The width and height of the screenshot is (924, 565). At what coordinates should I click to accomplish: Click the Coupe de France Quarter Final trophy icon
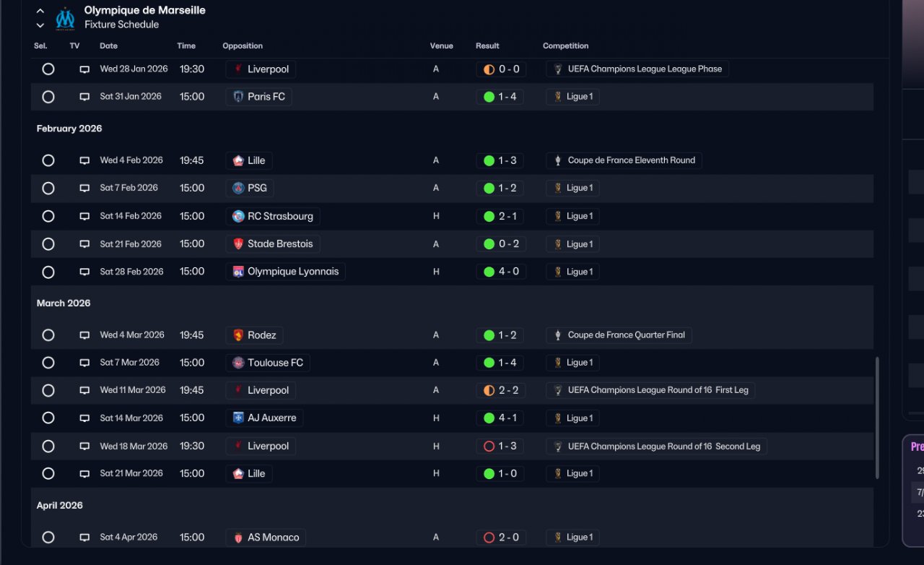557,335
